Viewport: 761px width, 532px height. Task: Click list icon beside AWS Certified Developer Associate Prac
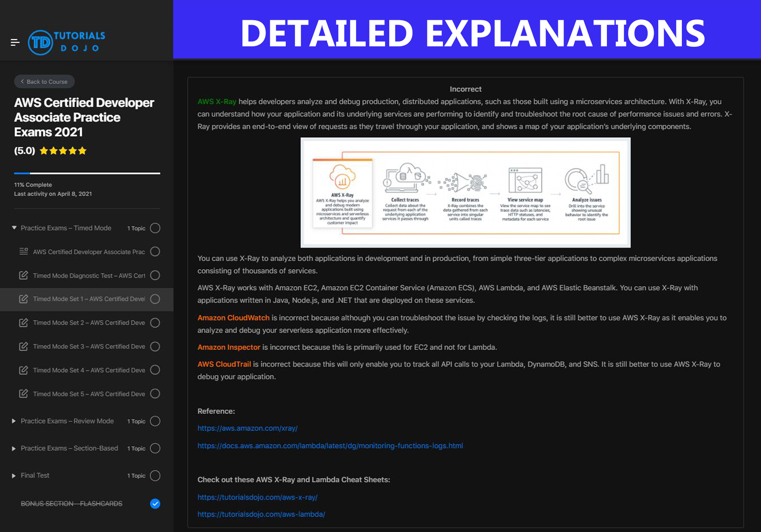(x=24, y=251)
